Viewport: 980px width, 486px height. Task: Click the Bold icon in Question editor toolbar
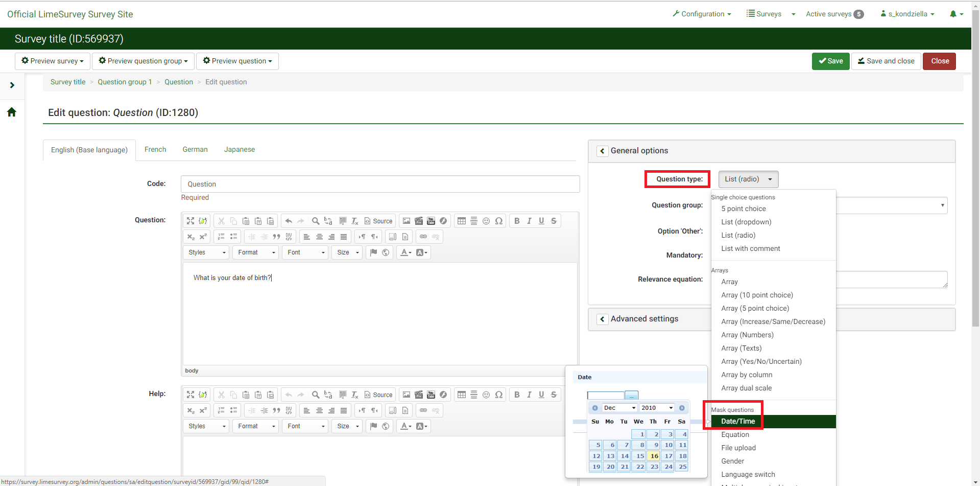(x=517, y=221)
